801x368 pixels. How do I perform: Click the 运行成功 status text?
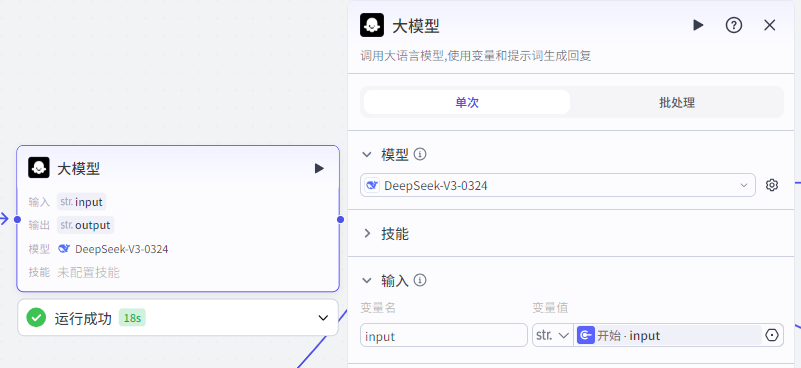coord(83,318)
